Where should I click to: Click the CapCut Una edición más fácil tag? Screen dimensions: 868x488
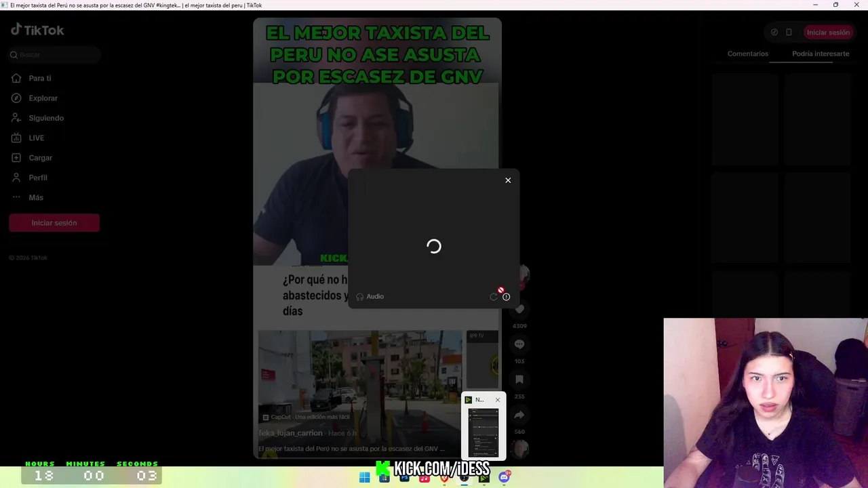point(306,418)
